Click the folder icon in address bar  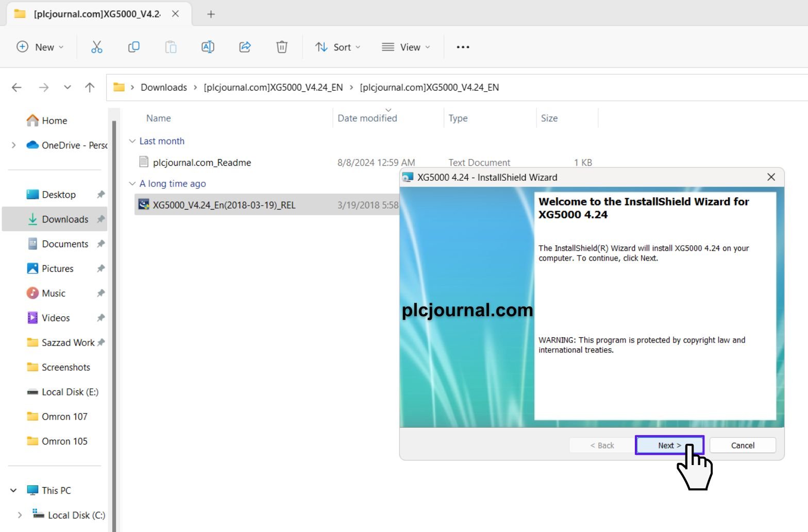tap(119, 87)
